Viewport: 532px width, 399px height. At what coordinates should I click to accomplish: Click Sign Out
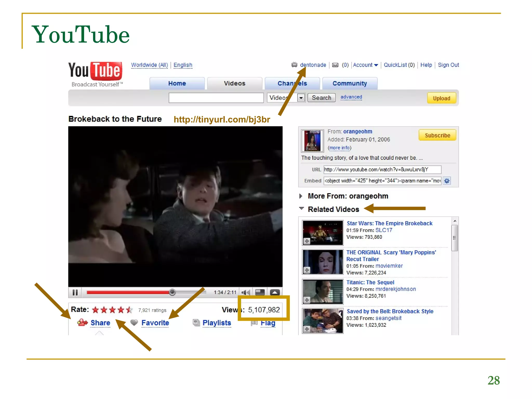click(x=449, y=65)
